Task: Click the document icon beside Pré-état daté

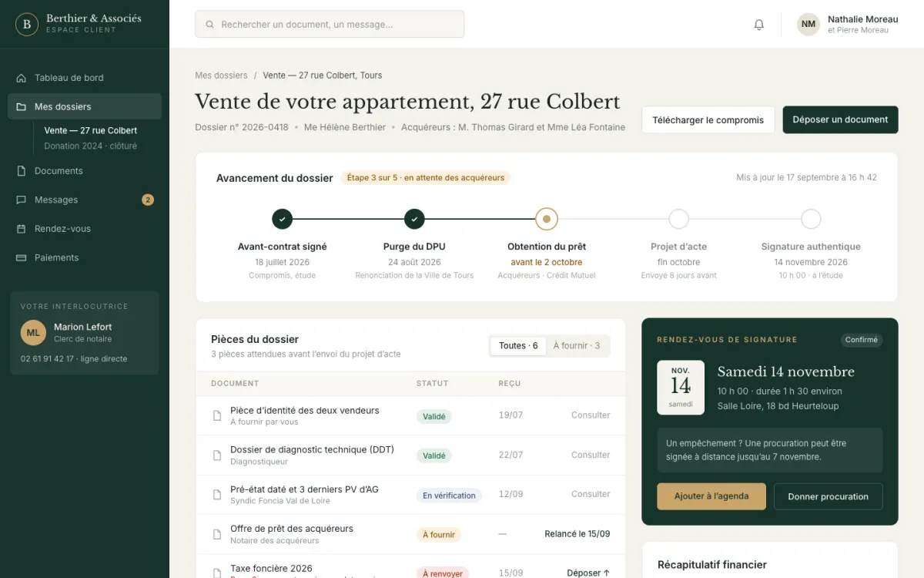Action: click(x=217, y=495)
